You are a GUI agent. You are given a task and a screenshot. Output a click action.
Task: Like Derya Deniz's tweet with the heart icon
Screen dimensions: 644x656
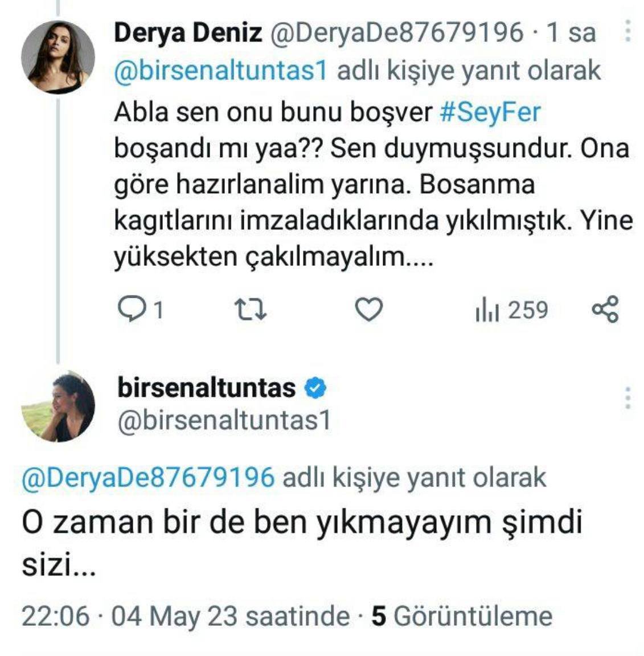coord(368,310)
